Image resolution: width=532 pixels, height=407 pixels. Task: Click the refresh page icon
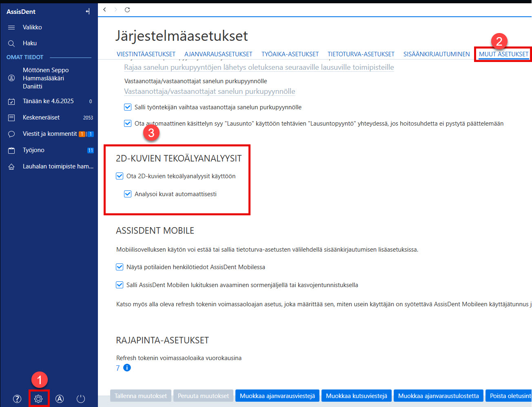pyautogui.click(x=127, y=10)
